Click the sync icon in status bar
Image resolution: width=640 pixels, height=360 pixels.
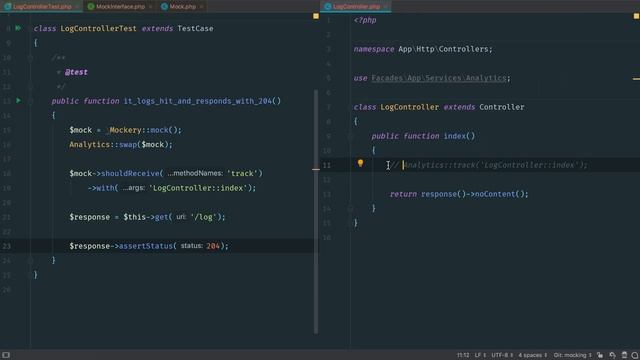(612, 355)
